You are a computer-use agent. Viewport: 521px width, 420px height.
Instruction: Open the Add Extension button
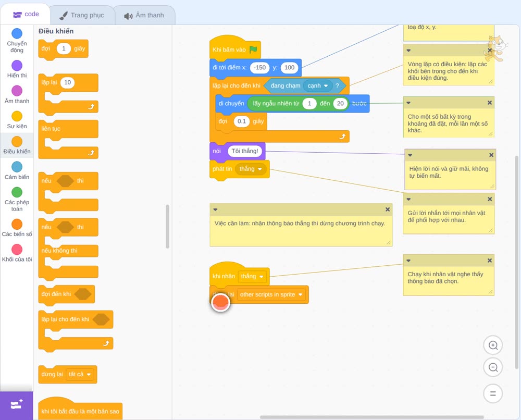click(x=17, y=405)
